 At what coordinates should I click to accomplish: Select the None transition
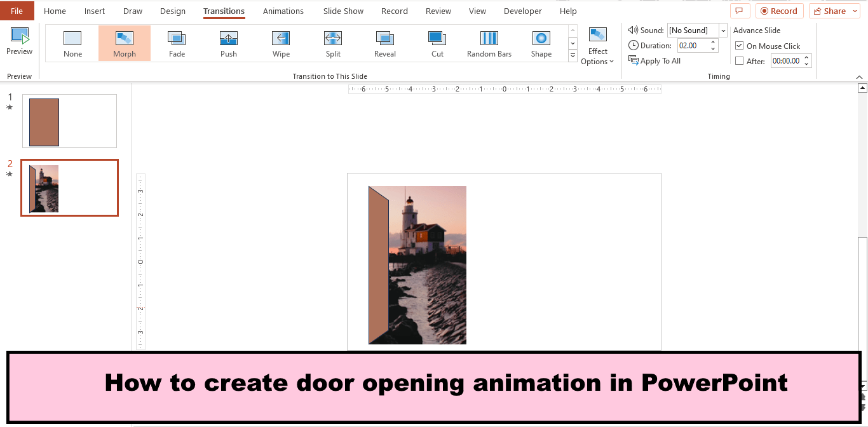(x=72, y=43)
